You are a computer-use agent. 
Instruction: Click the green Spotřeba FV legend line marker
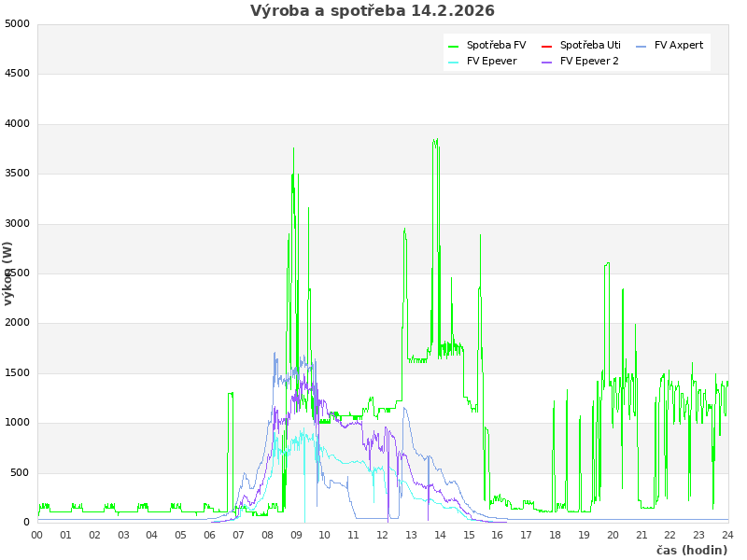point(454,46)
